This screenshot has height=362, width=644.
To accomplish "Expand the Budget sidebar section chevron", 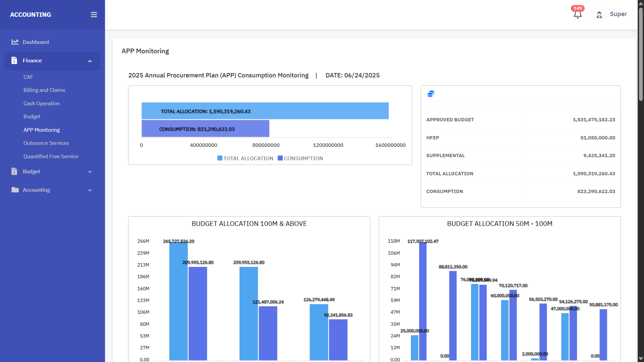I will pyautogui.click(x=90, y=172).
